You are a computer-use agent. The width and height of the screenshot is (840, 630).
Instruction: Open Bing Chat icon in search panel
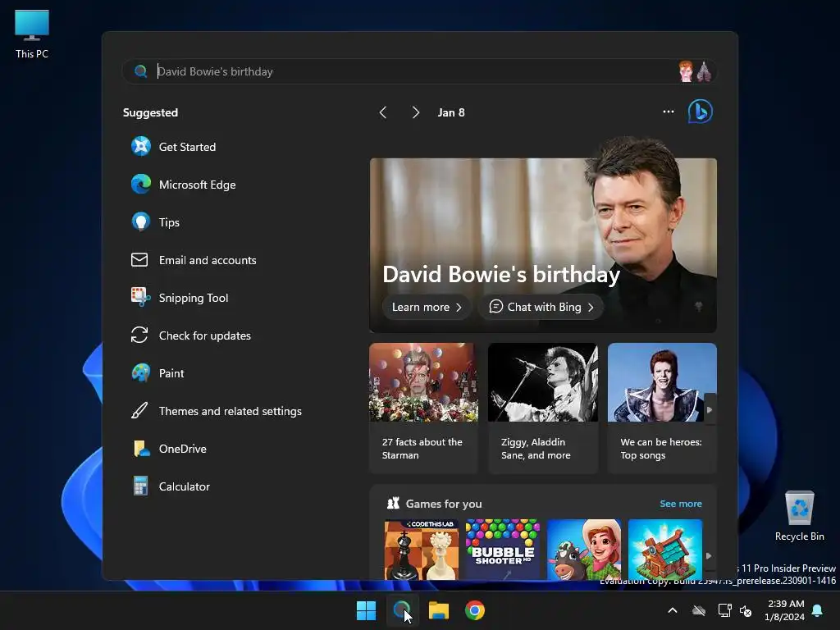point(701,112)
